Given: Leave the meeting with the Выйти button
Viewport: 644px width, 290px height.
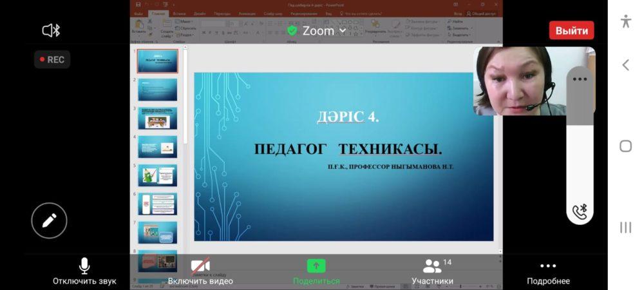Looking at the screenshot, I should coord(572,30).
